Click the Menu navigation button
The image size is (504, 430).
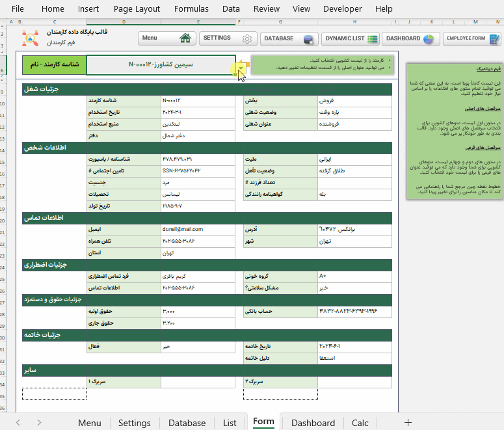coord(167,38)
